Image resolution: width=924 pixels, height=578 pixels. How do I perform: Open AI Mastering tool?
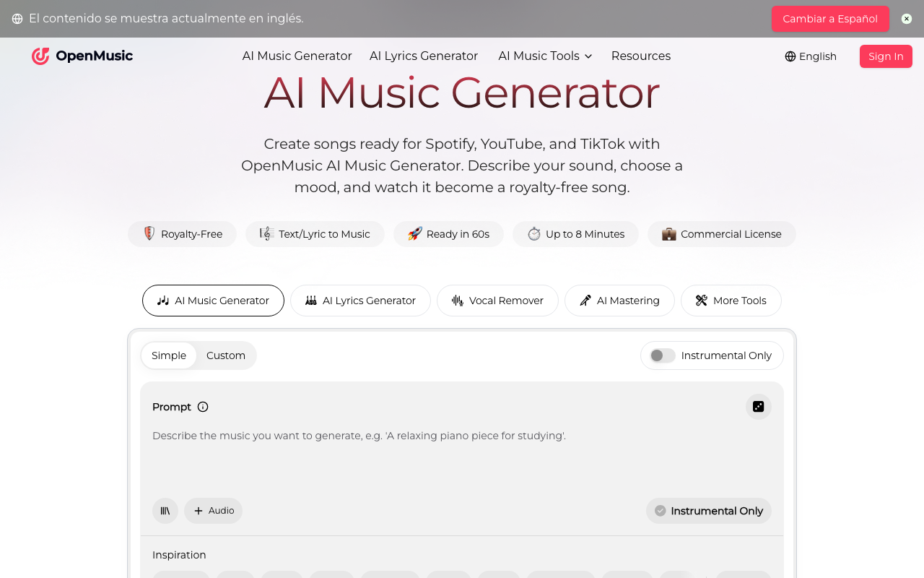(x=619, y=301)
